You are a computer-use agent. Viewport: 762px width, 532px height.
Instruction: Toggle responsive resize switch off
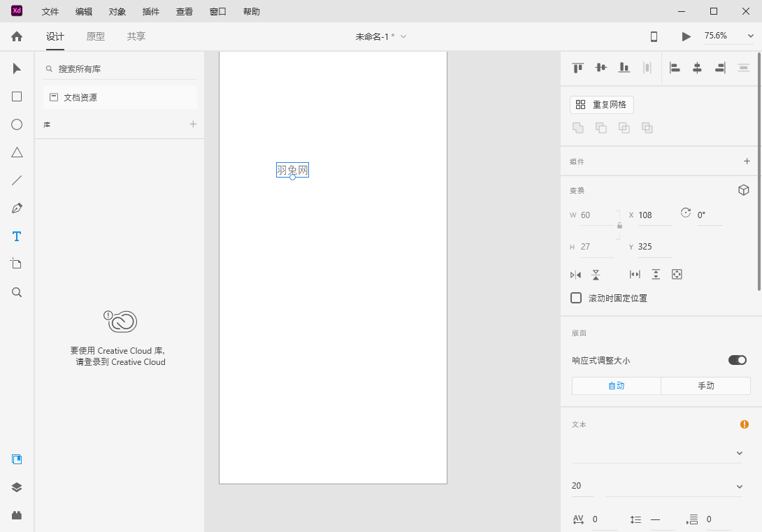(x=738, y=360)
